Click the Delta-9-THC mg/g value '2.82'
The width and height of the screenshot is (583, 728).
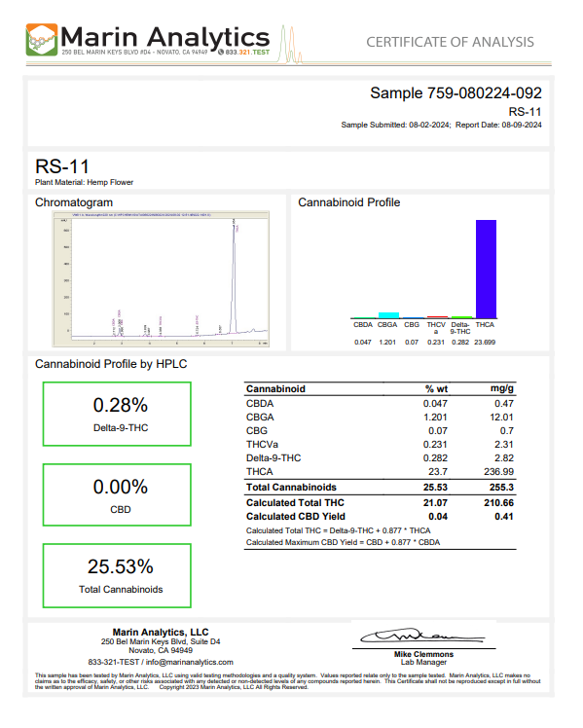pyautogui.click(x=504, y=458)
